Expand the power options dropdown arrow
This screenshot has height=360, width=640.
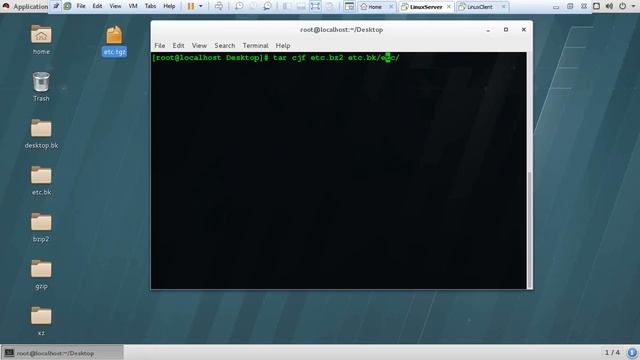click(x=200, y=6)
